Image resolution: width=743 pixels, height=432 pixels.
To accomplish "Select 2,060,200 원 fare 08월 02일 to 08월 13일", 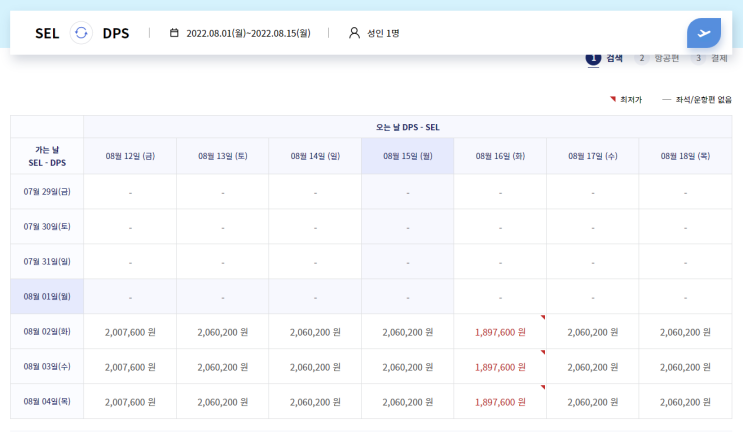I will (x=223, y=332).
